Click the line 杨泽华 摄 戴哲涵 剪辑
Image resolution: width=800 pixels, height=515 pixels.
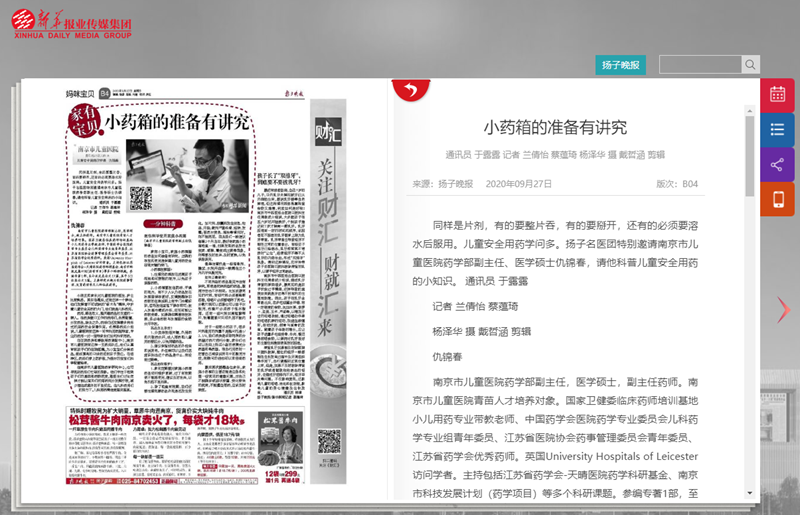point(482,331)
